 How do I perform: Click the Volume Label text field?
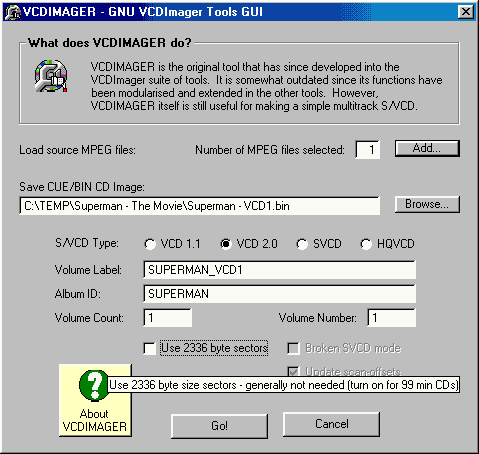279,270
